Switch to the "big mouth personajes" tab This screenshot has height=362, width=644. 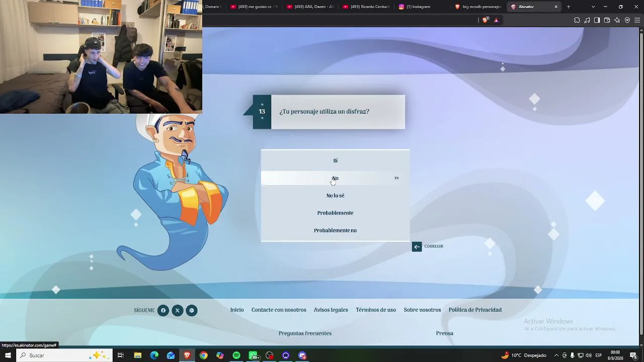[x=478, y=7]
